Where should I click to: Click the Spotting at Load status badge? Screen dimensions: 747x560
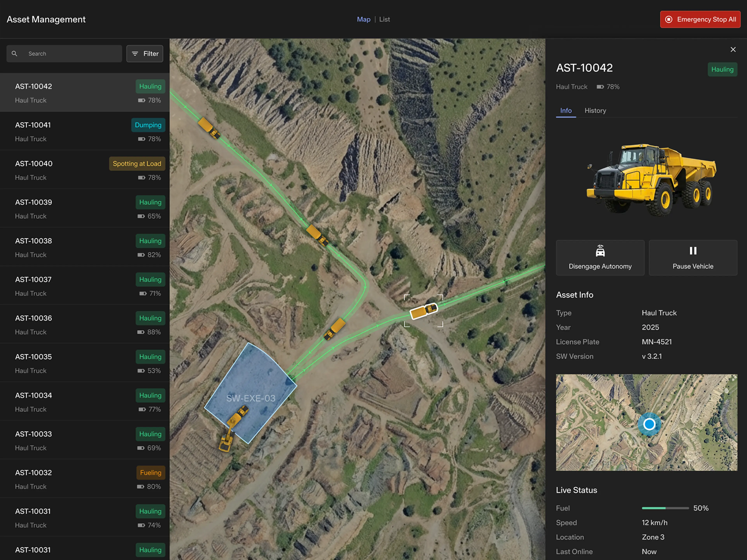[x=137, y=164]
